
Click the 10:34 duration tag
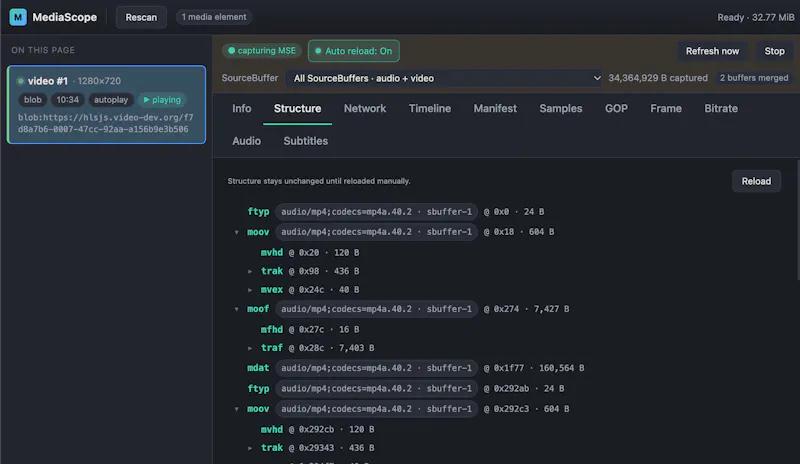[67, 100]
